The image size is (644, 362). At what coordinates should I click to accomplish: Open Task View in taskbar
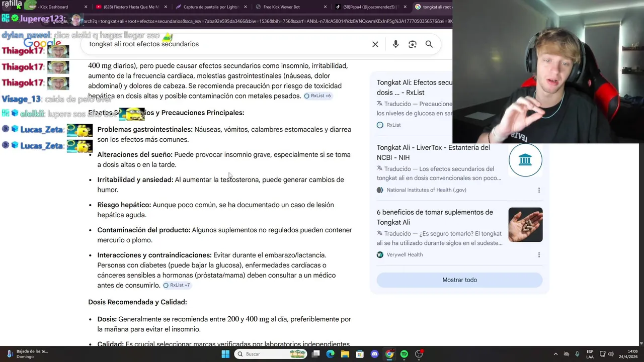[316, 354]
